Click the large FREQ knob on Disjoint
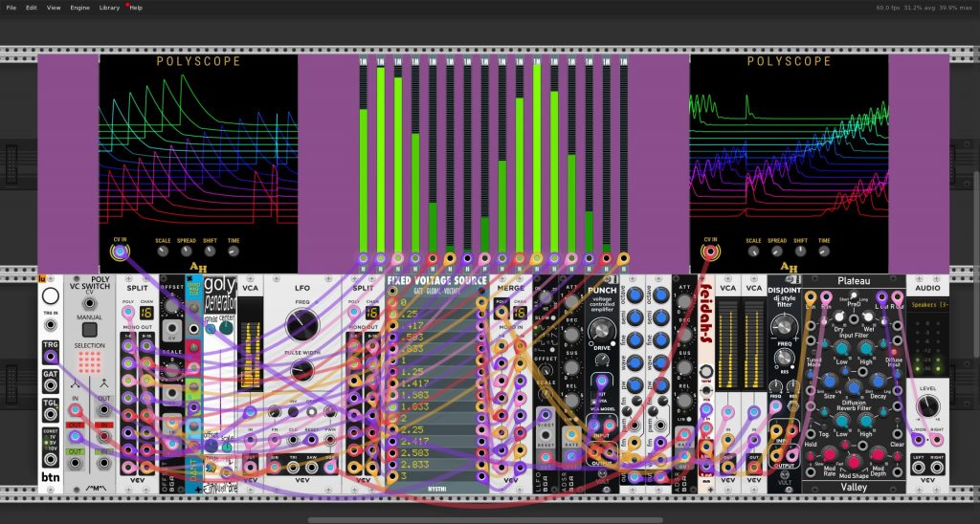 (x=784, y=326)
